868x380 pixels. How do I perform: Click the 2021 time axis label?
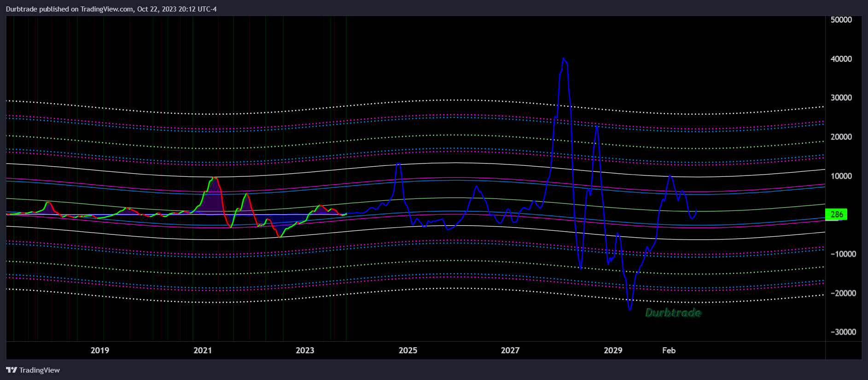[x=203, y=350]
